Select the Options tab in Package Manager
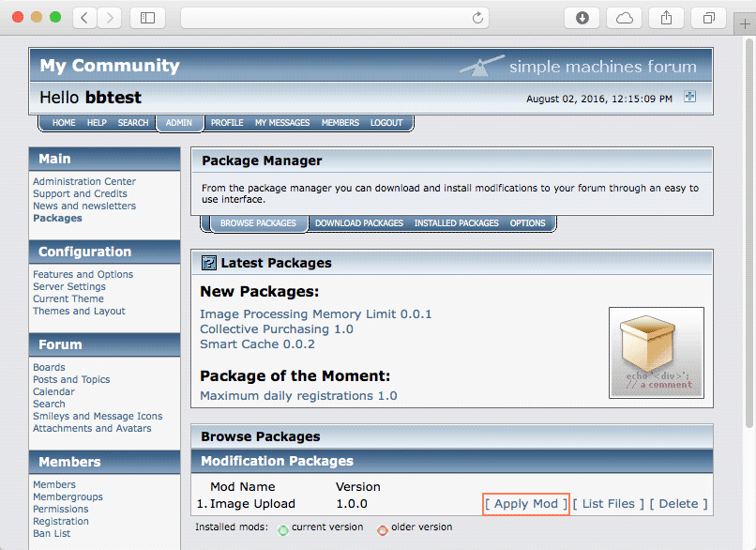This screenshot has height=550, width=756. pyautogui.click(x=527, y=223)
